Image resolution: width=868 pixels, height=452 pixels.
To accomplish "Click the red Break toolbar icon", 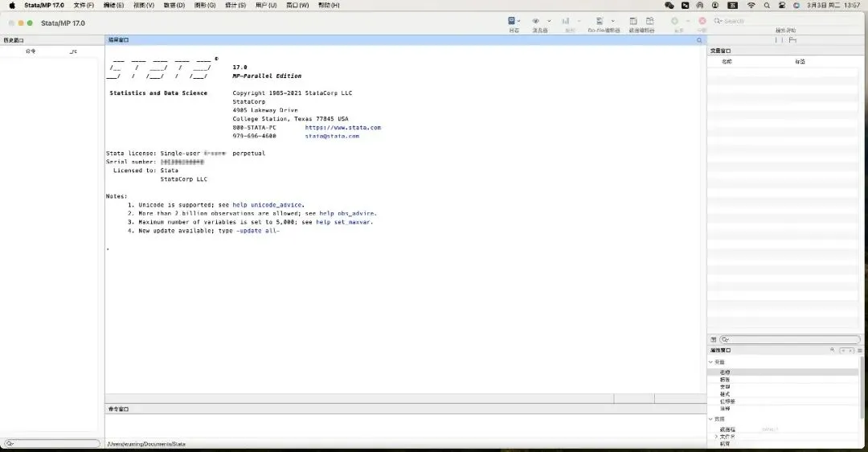I will pos(702,21).
